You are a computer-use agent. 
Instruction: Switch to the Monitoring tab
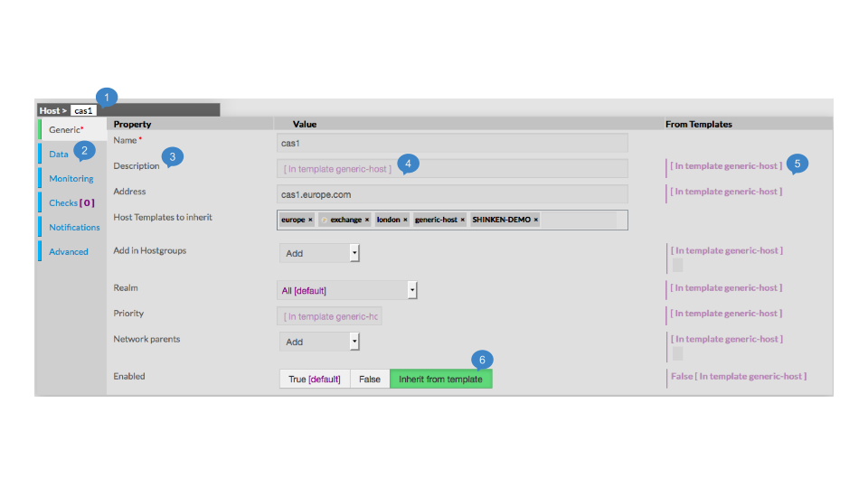71,179
